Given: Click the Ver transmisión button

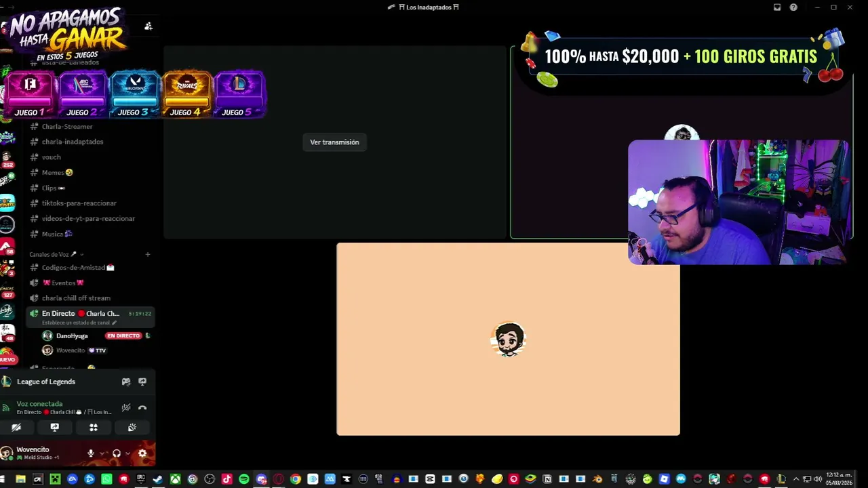Looking at the screenshot, I should [x=334, y=142].
